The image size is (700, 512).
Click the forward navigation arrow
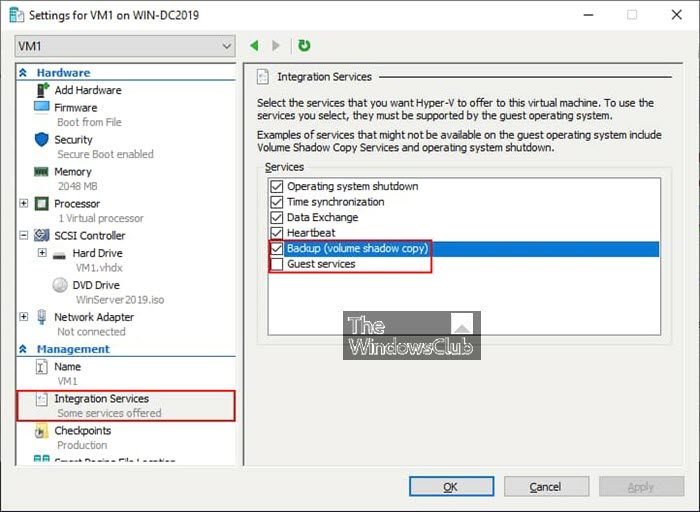(x=276, y=46)
